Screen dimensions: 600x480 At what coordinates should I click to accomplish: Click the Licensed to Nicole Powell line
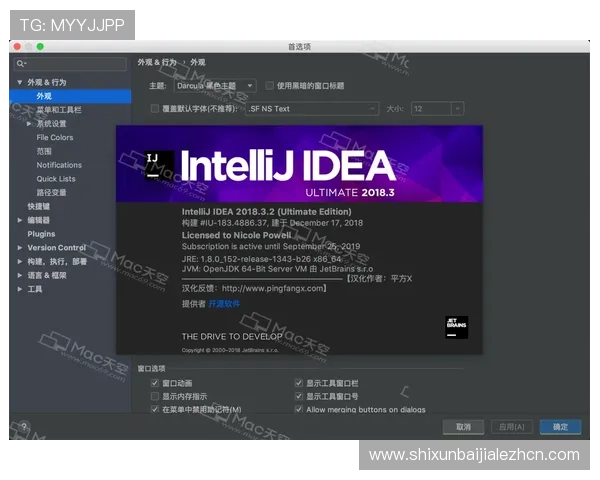point(236,235)
